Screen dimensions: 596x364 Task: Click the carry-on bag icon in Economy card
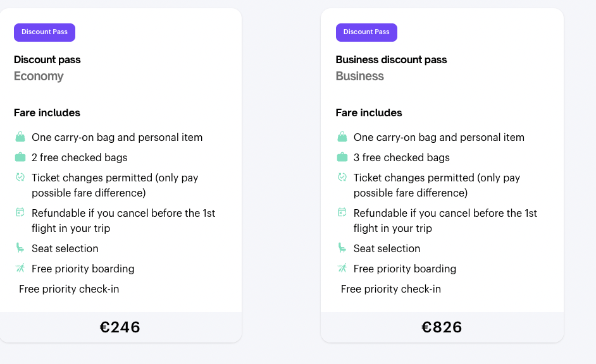pyautogui.click(x=20, y=137)
